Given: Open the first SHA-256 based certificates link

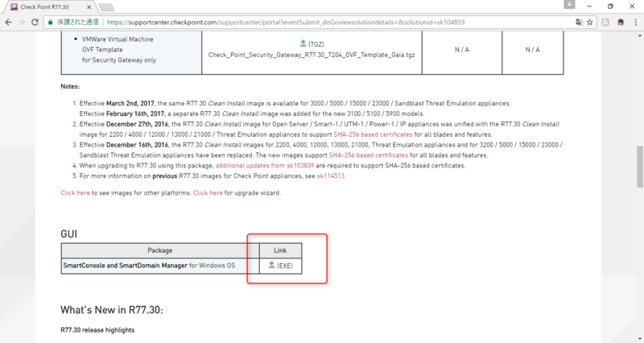Looking at the screenshot, I should click(373, 134).
